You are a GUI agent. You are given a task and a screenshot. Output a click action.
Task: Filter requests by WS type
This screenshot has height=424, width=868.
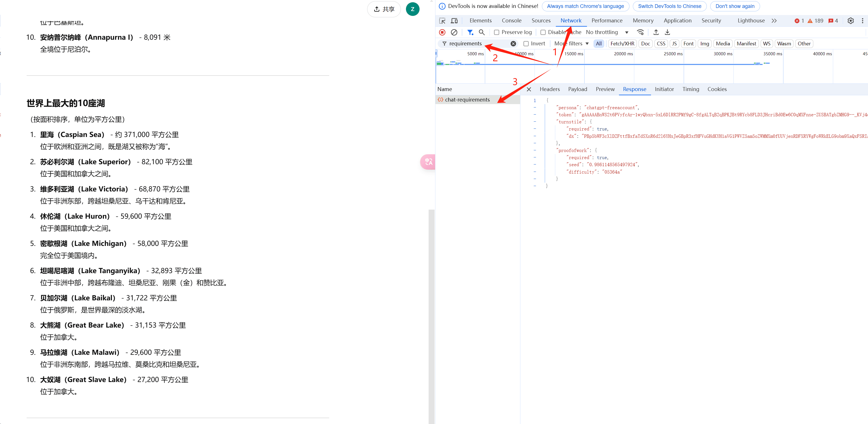tap(766, 44)
